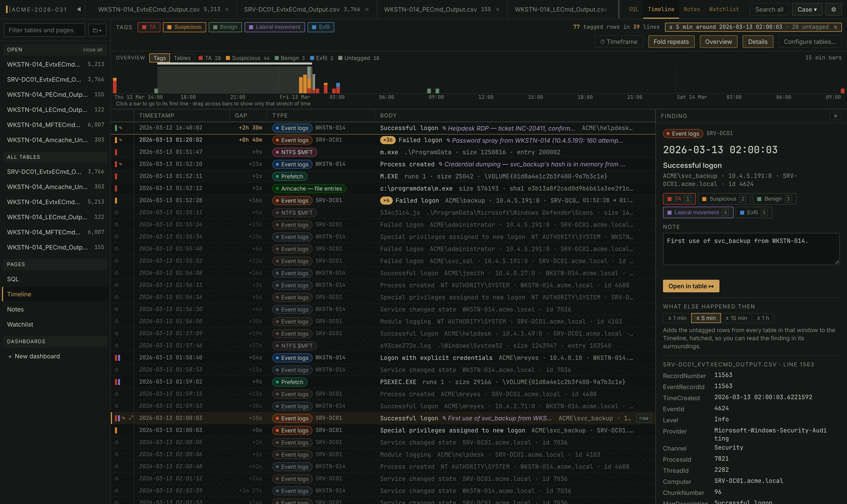
Task: Open the settings gear icon
Action: (x=833, y=10)
